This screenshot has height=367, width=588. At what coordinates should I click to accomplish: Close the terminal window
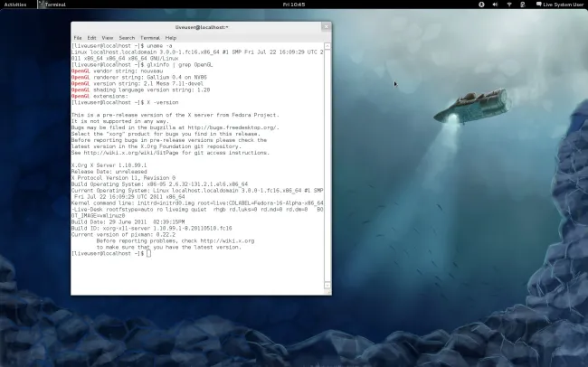click(326, 26)
